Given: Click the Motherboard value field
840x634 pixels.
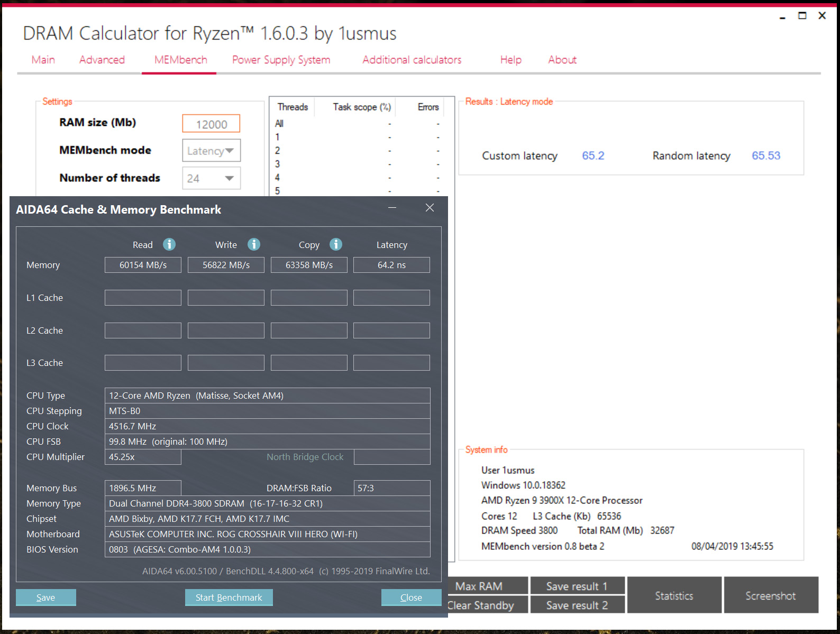Looking at the screenshot, I should [x=268, y=534].
